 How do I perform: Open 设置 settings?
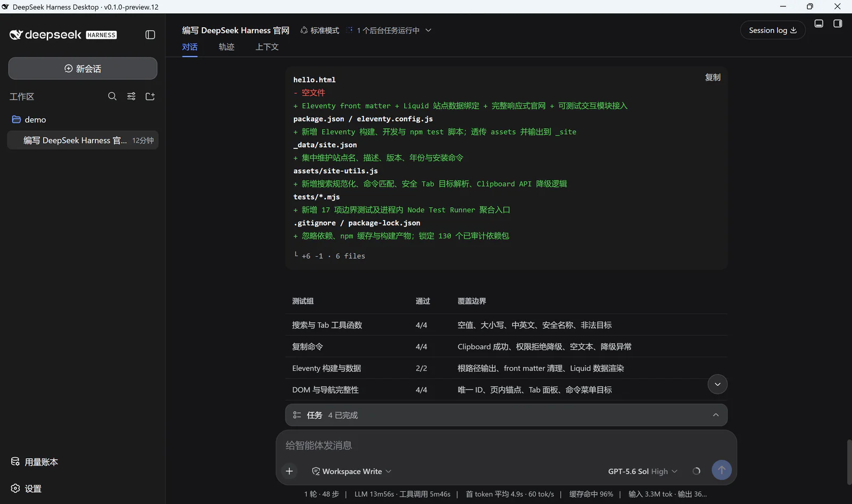26,489
